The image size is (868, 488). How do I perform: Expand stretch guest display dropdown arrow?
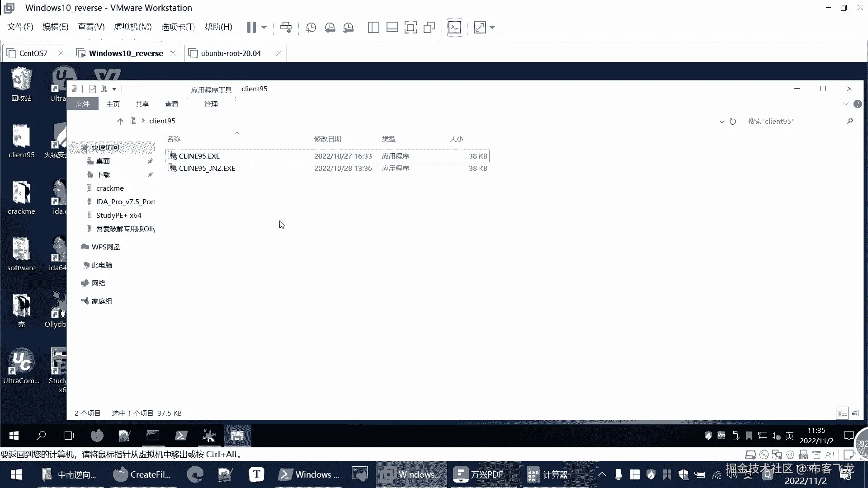[x=492, y=28]
